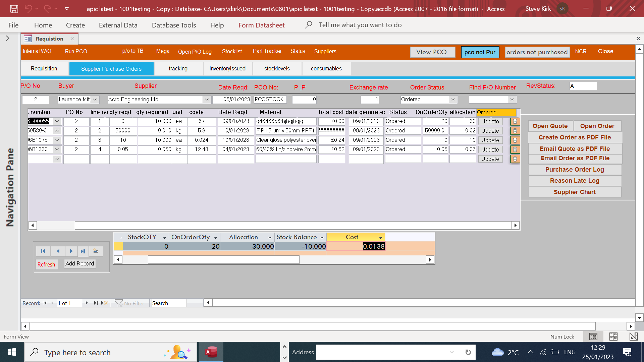Switch to the tracking tab
Image resolution: width=644 pixels, height=362 pixels.
pyautogui.click(x=178, y=69)
